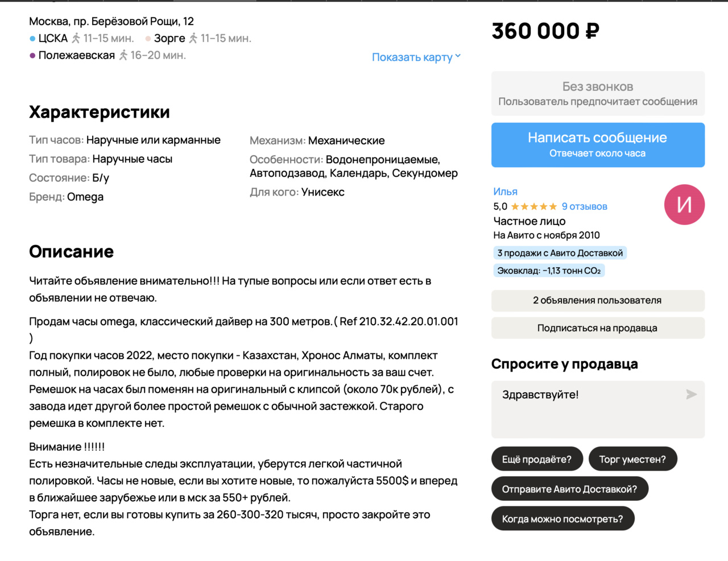The height and width of the screenshot is (561, 728).
Task: Open seller profile link Илья
Action: 505,192
